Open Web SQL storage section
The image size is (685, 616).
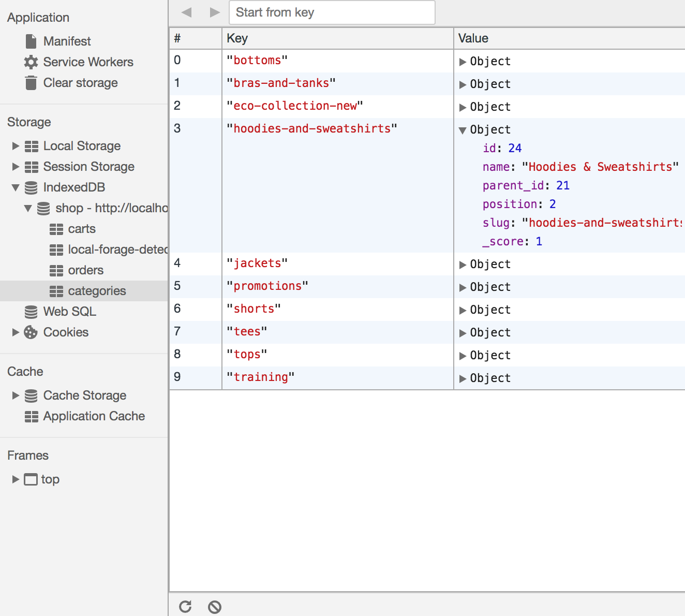(69, 312)
